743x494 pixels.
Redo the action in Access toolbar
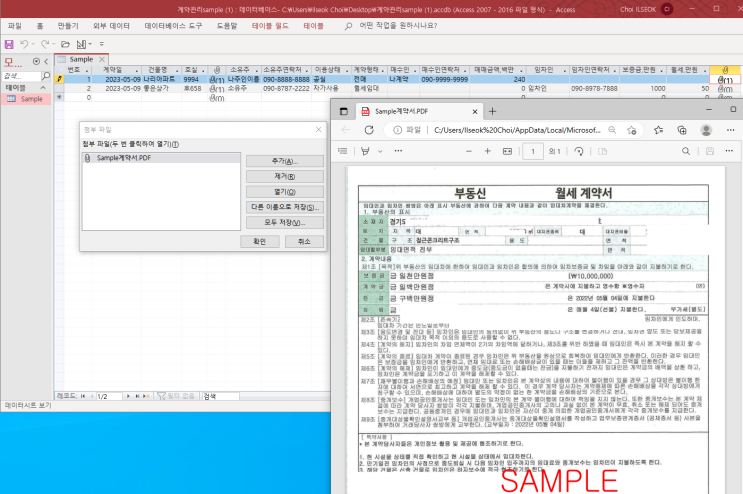pyautogui.click(x=45, y=44)
